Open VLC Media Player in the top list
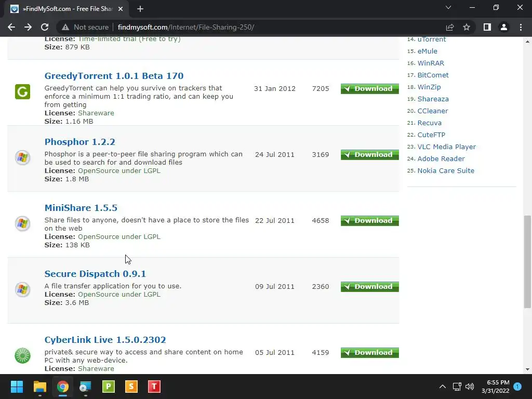532x399 pixels. tap(446, 147)
